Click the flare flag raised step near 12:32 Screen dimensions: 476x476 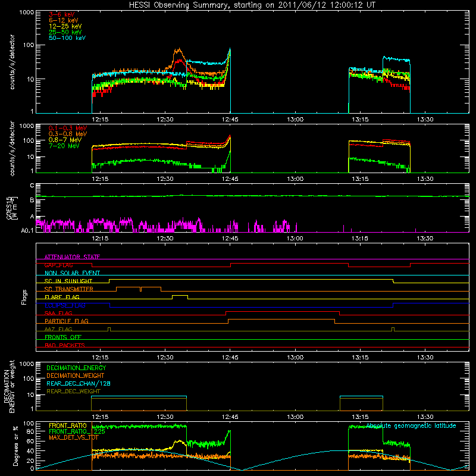click(180, 295)
